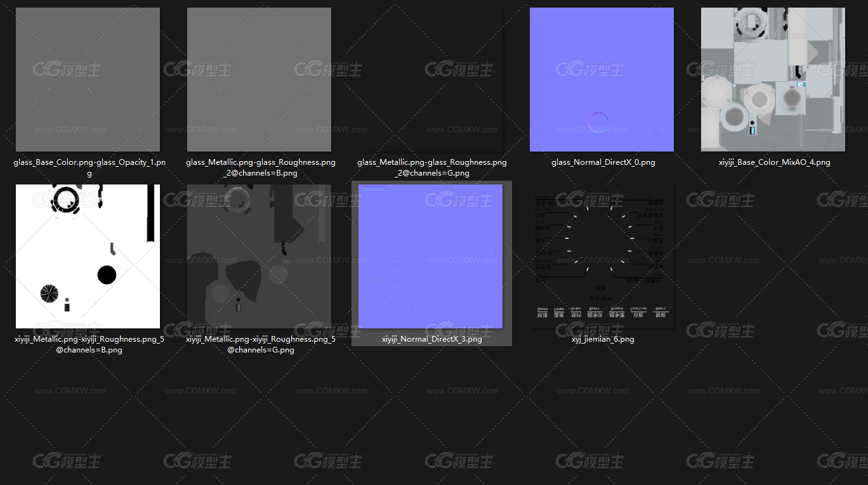Select the dark glass Metallic-Roughness channels=G thumbnail
Image resolution: width=868 pixels, height=485 pixels.
[x=430, y=79]
